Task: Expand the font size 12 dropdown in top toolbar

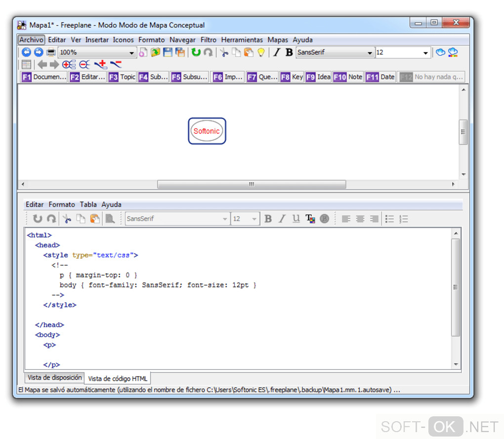Action: click(x=426, y=53)
